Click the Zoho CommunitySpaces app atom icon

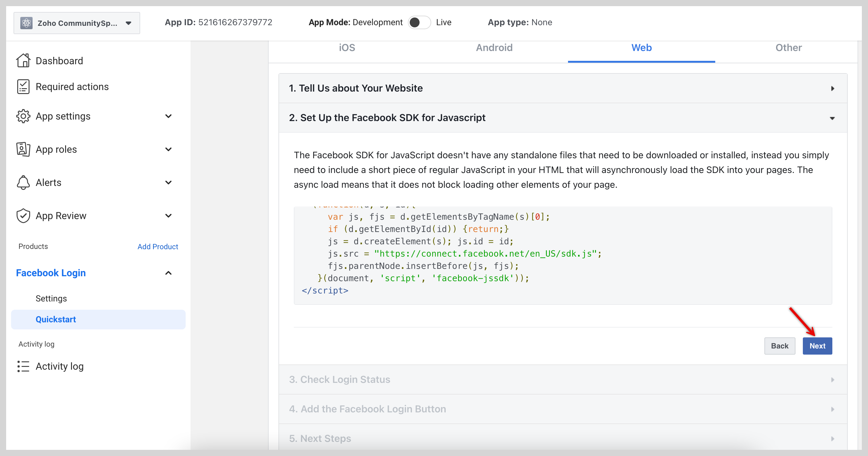click(x=26, y=23)
